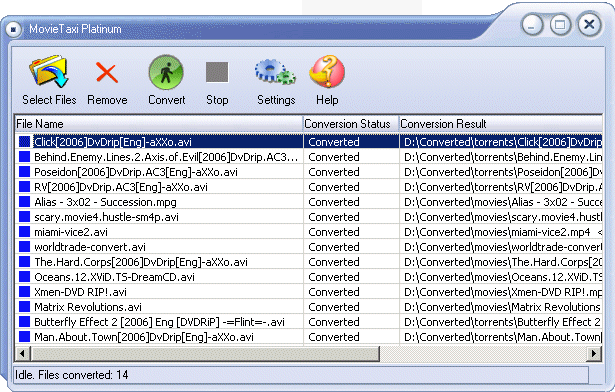
Task: Click the blue icon beside miami-vice2.avi
Action: (25, 232)
